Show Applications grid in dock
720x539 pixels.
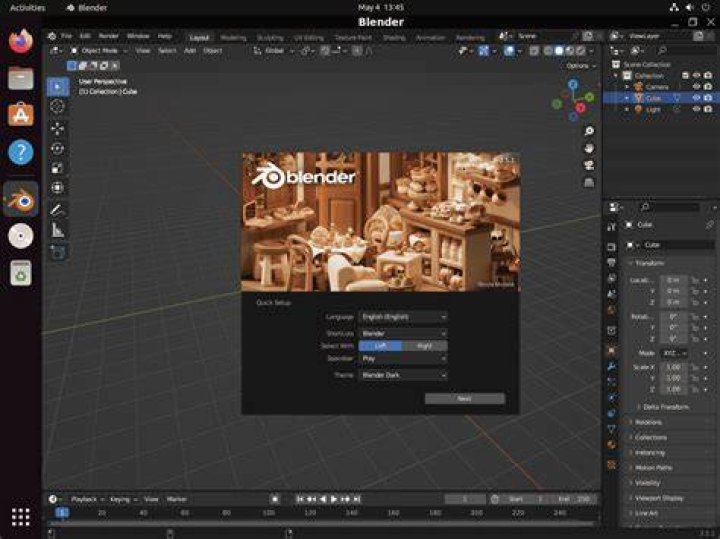(x=21, y=517)
